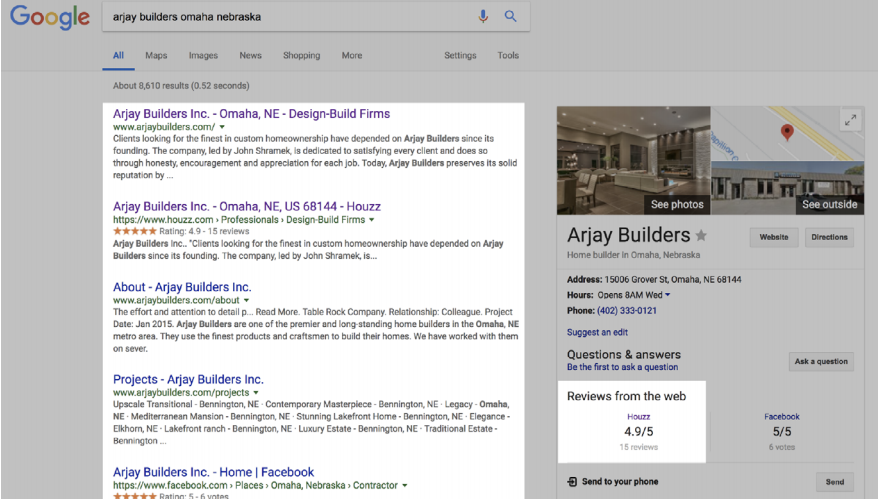
Task: Click the magnifying glass search icon
Action: (511, 16)
